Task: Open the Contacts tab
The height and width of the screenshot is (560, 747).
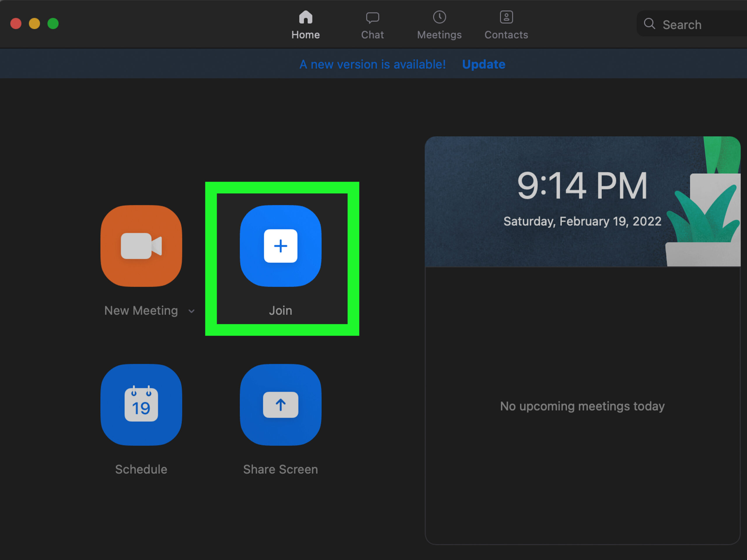Action: 506,25
